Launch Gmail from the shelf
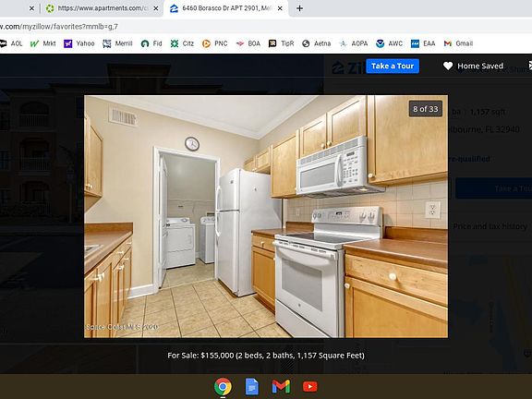 [281, 386]
